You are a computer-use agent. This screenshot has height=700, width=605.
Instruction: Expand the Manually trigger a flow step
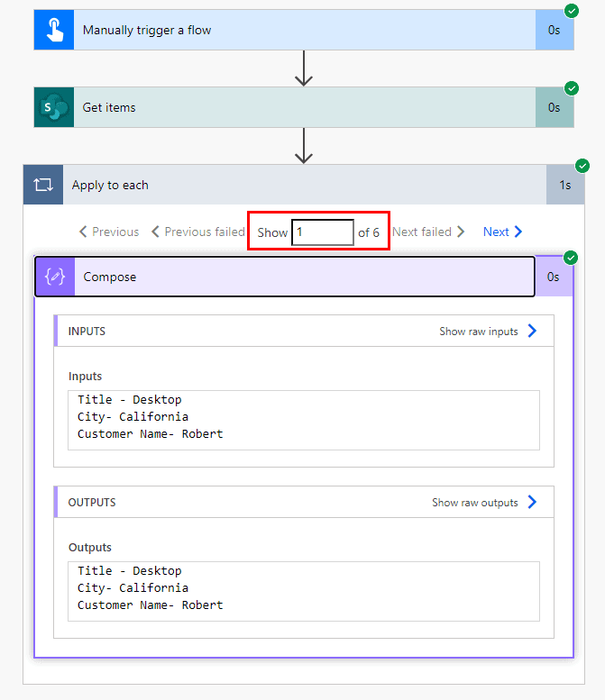(304, 30)
